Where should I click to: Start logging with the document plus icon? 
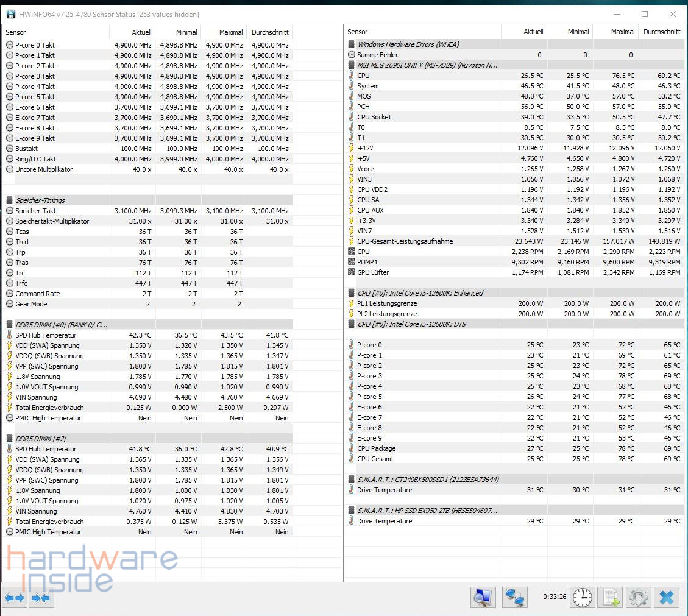coord(610,598)
